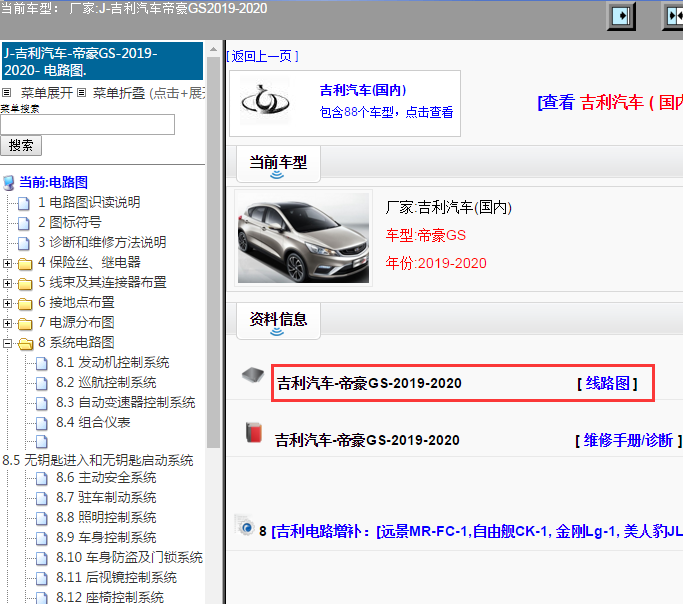Viewport: 683px width, 604px height.
Task: Click the page icon for 8.6 主动安全系统
Action: (x=42, y=478)
